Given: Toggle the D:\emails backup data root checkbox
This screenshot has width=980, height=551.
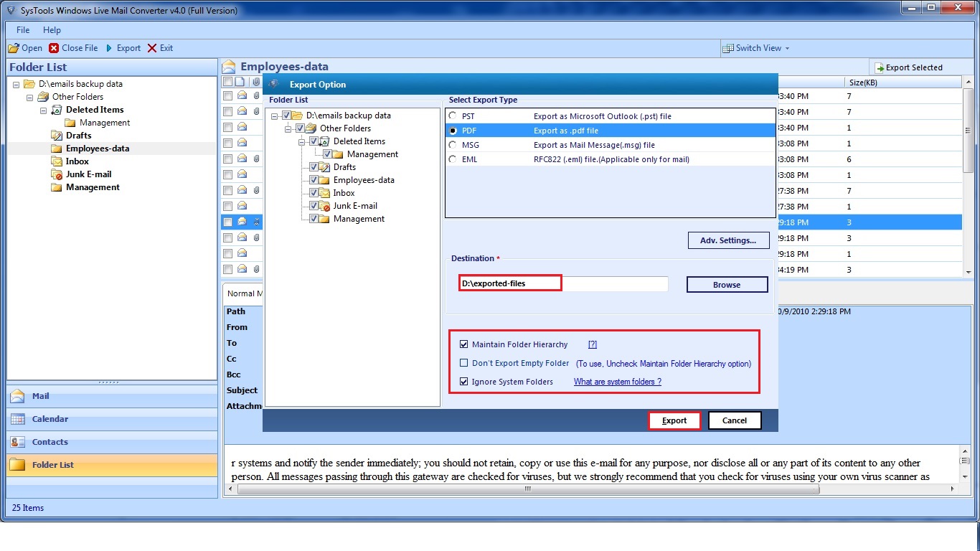Looking at the screenshot, I should click(x=286, y=116).
